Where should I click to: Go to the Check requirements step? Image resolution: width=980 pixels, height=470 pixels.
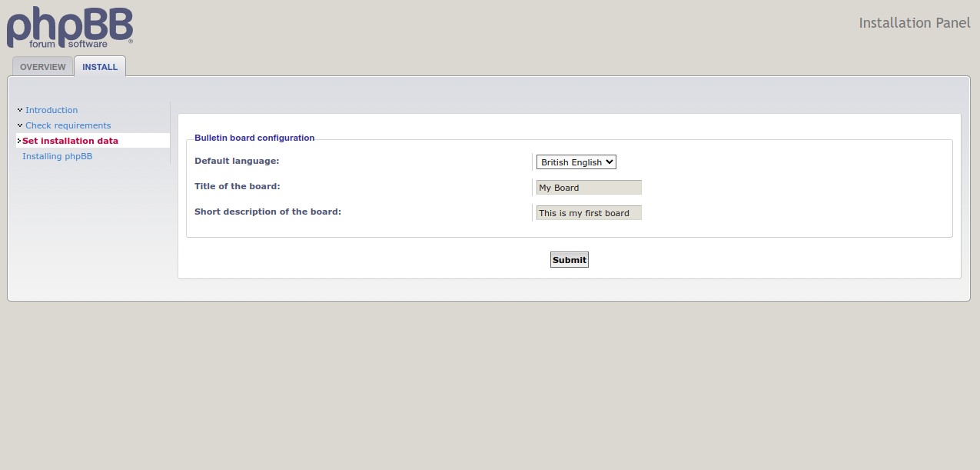(68, 125)
